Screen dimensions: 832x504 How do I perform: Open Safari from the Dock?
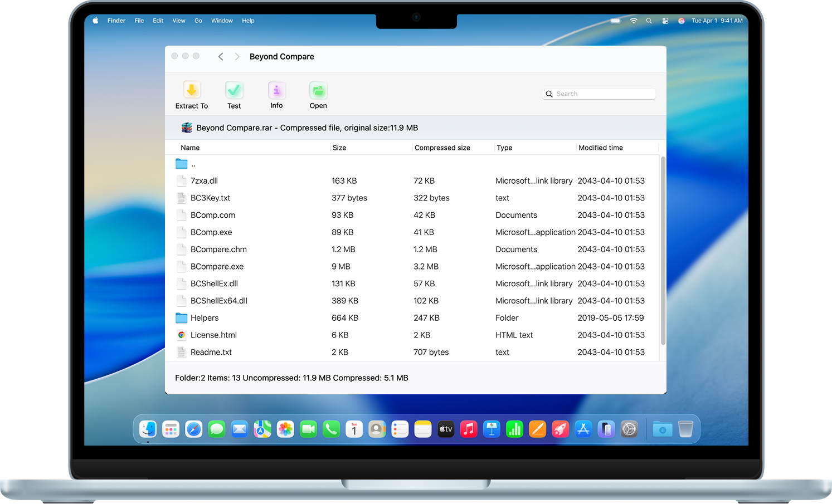click(194, 429)
